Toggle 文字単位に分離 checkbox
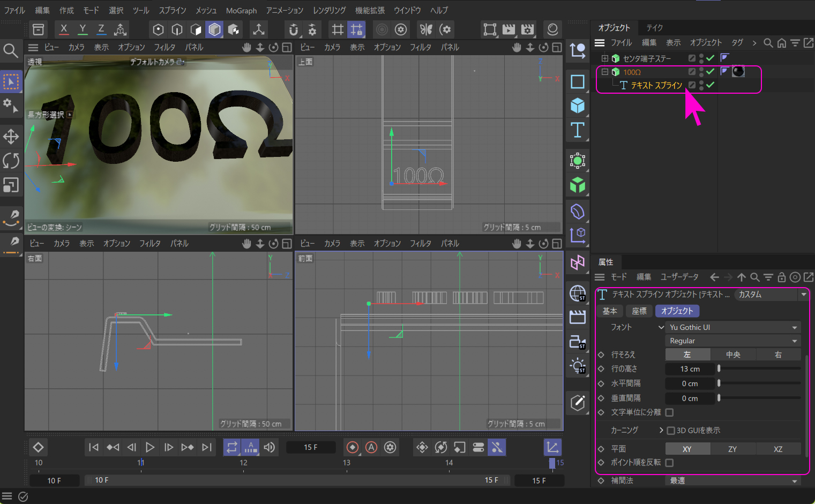This screenshot has height=504, width=815. (x=669, y=412)
